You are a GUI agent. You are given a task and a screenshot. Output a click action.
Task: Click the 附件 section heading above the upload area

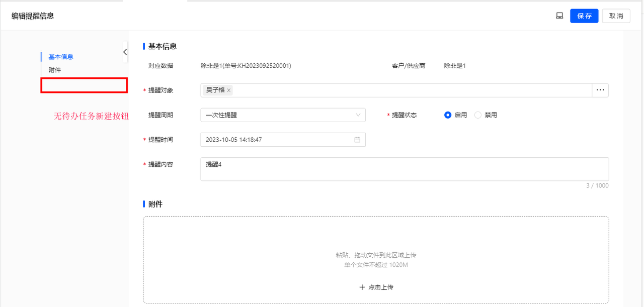pos(155,204)
